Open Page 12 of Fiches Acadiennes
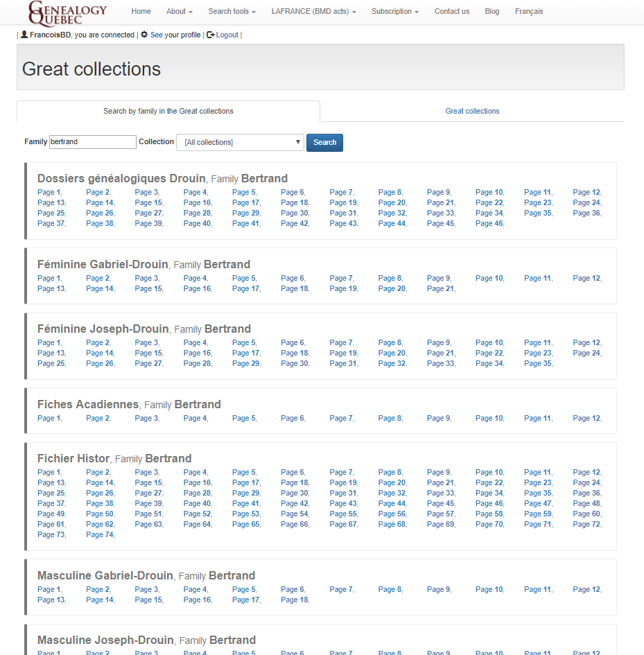 (x=586, y=418)
